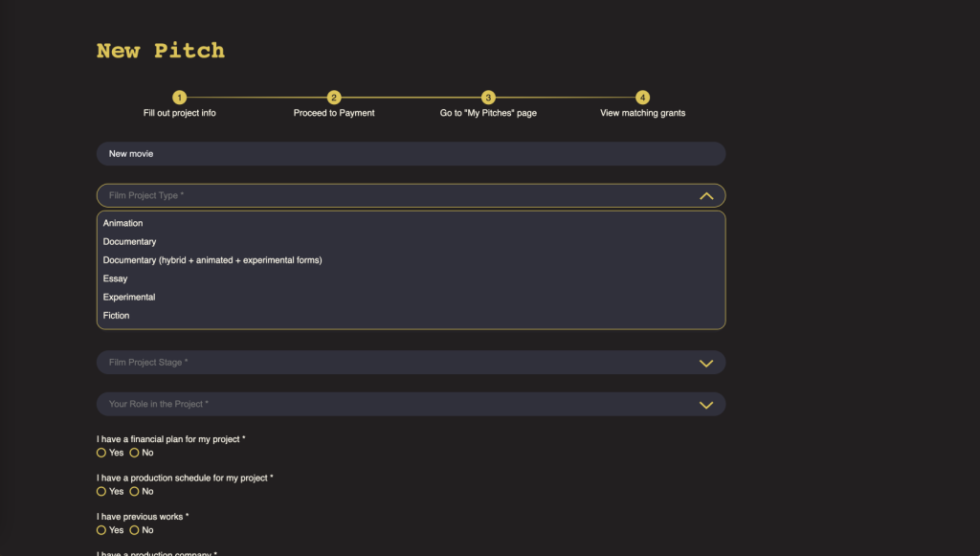Select No for production schedule question

click(x=134, y=491)
